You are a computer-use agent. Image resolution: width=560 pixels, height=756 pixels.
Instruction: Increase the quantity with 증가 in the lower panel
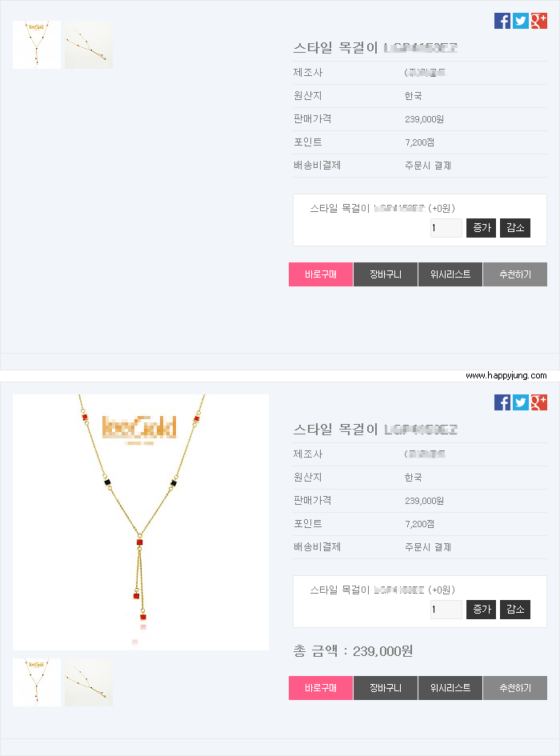481,610
